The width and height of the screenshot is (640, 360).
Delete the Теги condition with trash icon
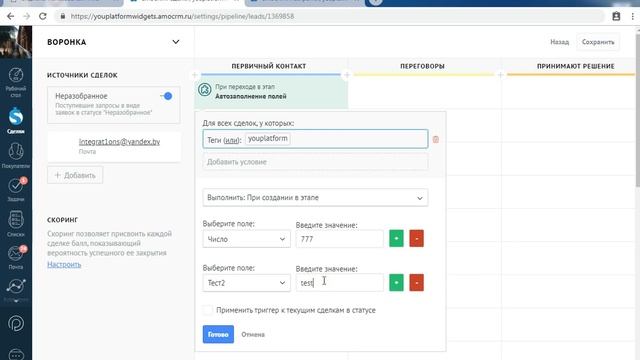(x=436, y=139)
